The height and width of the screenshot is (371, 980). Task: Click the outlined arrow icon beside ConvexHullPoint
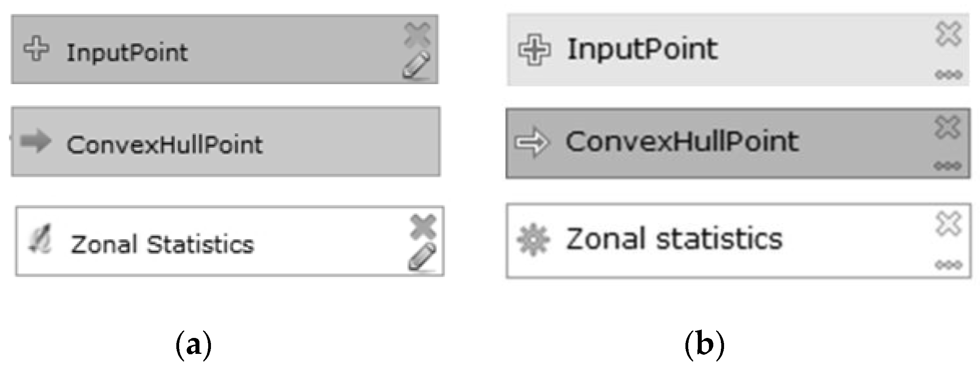click(x=532, y=142)
